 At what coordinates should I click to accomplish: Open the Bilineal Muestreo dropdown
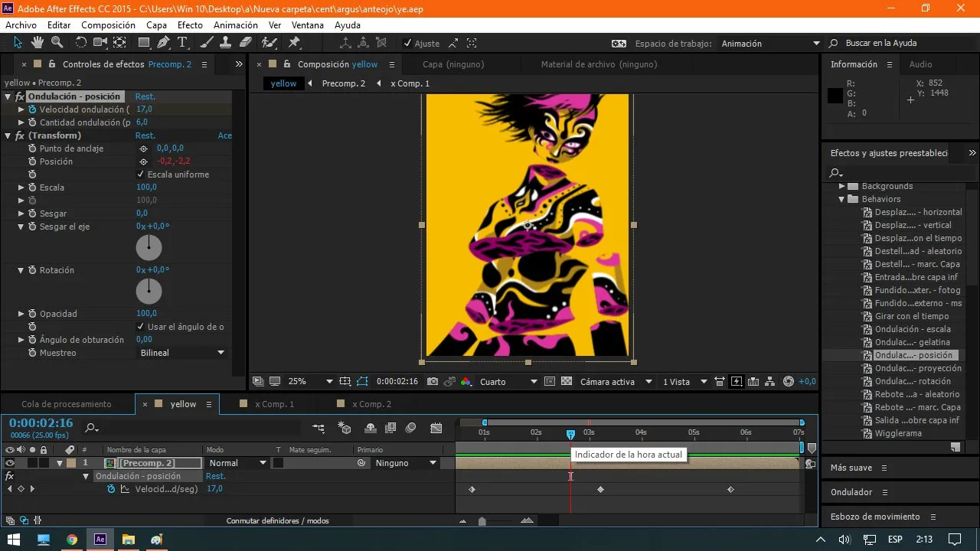coord(182,353)
